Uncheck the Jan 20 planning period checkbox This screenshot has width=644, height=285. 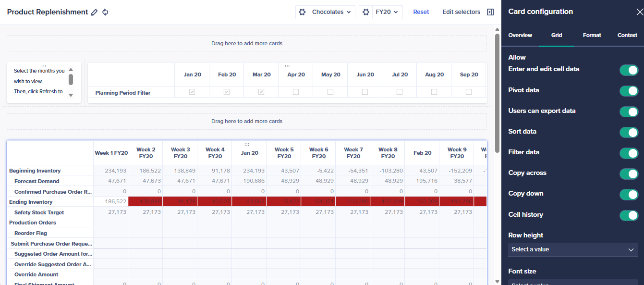click(192, 92)
